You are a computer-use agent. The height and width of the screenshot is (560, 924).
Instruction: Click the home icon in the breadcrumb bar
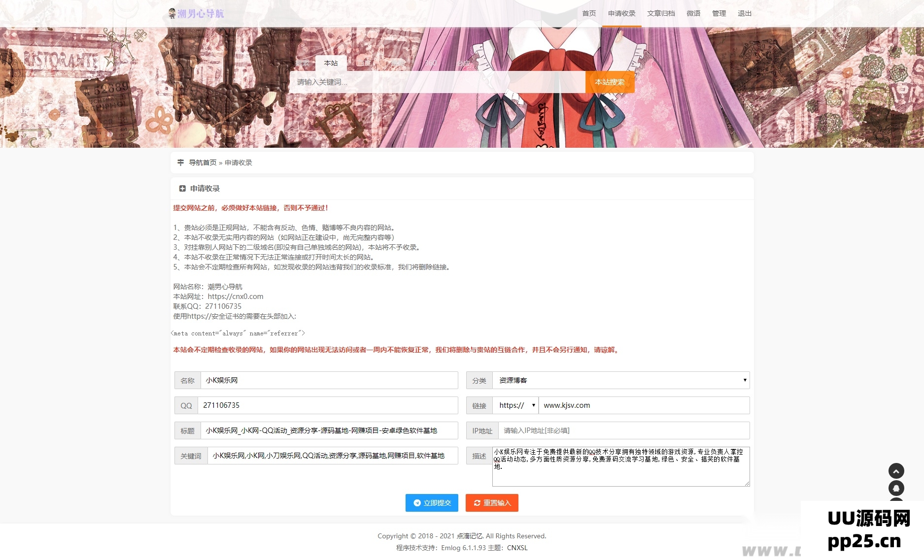tap(180, 162)
